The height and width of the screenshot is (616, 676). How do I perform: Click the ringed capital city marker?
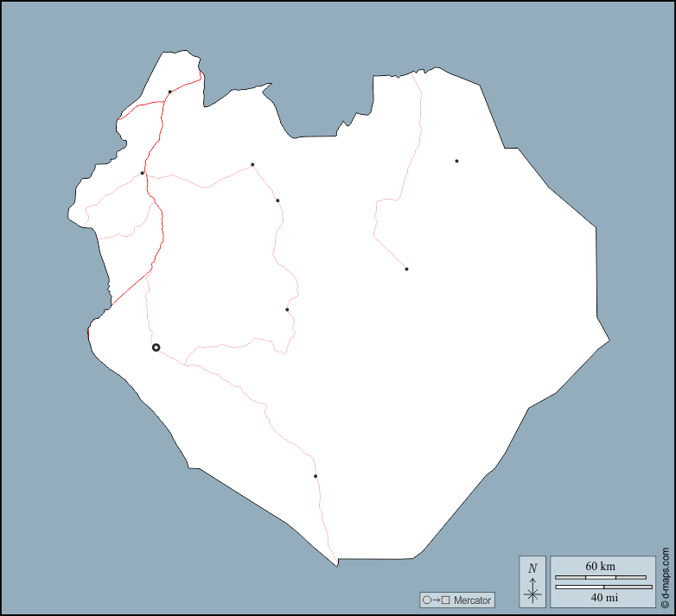click(x=156, y=347)
